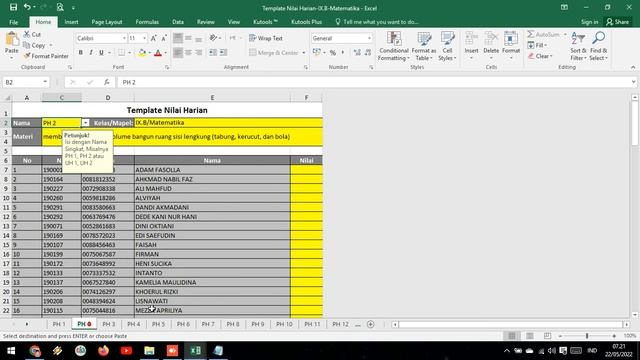Open Cell Styles gallery

point(447,47)
